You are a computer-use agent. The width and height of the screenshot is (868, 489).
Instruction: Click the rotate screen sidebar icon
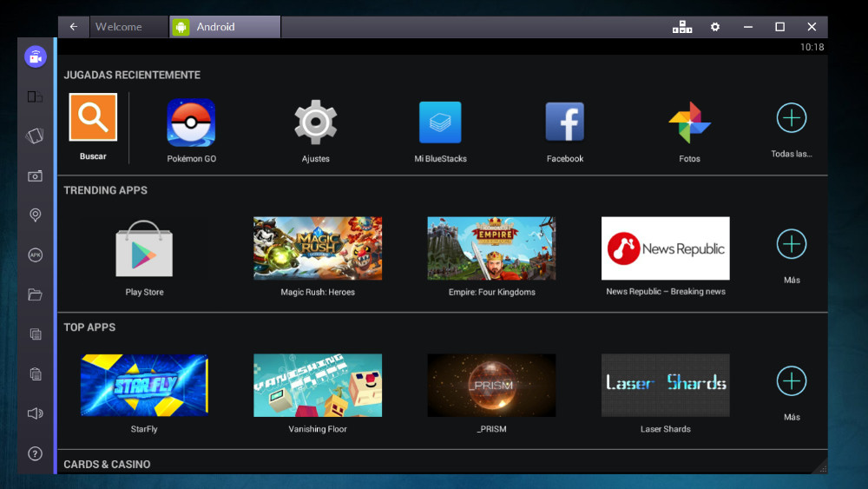35,97
